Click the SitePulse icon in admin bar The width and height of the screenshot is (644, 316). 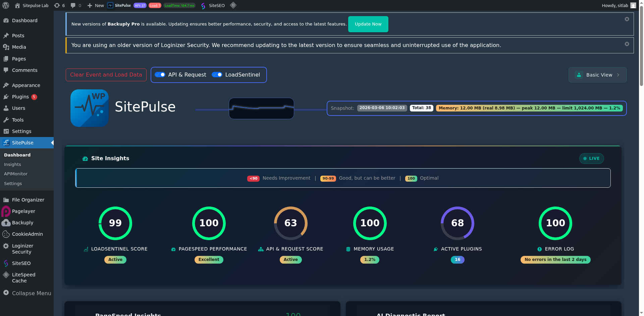click(110, 5)
